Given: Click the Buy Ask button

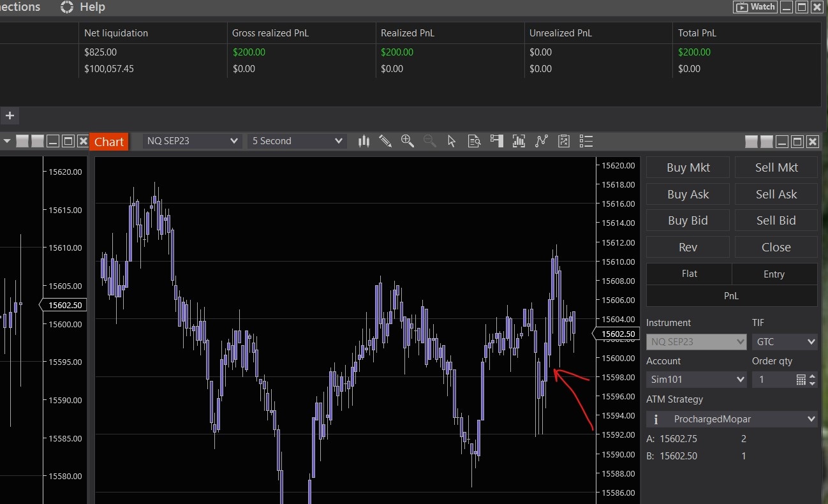Looking at the screenshot, I should point(688,195).
